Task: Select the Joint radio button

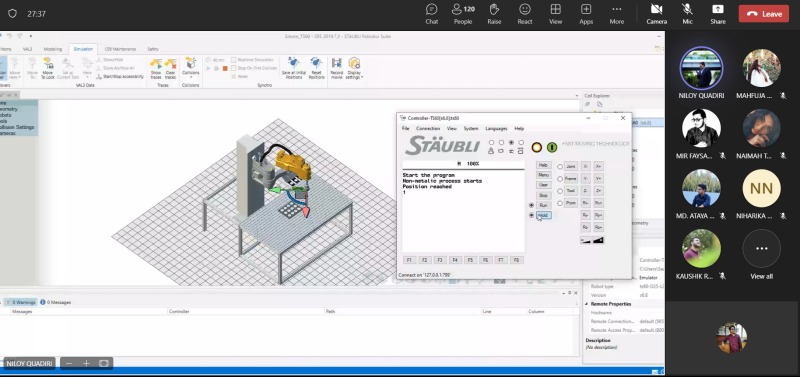Action: [x=560, y=167]
